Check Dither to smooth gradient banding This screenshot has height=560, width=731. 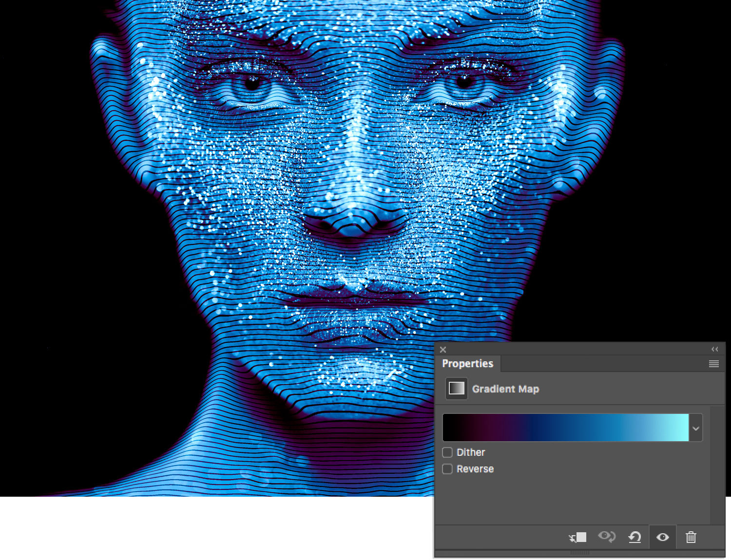coord(447,452)
